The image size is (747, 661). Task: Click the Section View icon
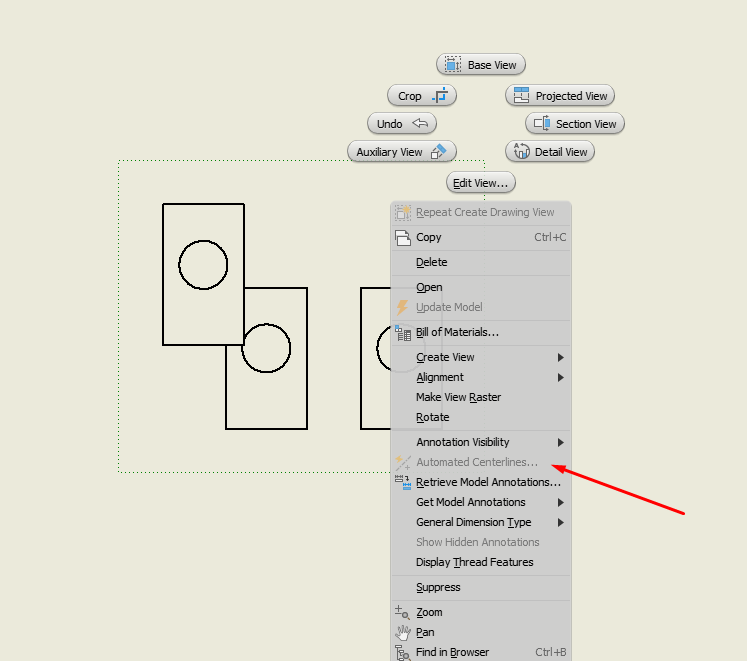[x=542, y=123]
